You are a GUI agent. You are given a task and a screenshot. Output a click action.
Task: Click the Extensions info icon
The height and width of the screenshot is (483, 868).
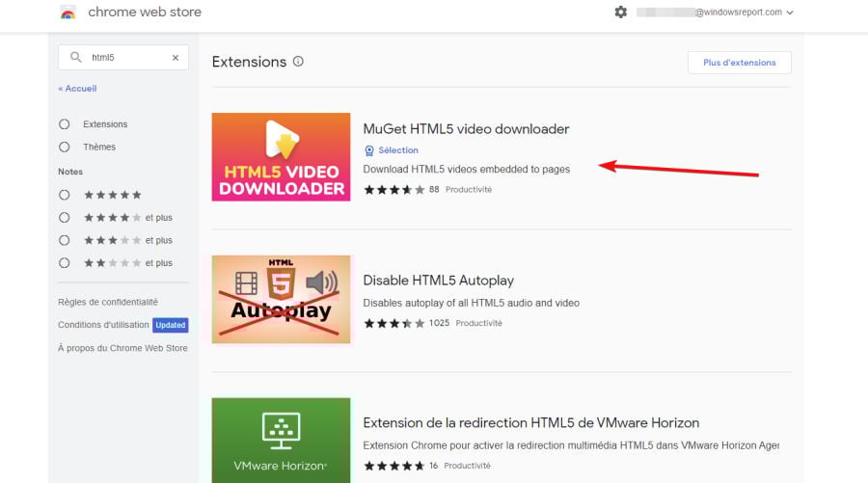[x=298, y=62]
